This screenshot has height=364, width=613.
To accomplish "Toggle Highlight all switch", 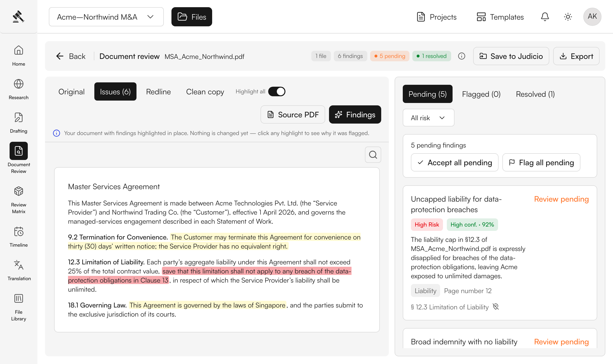I will click(277, 91).
